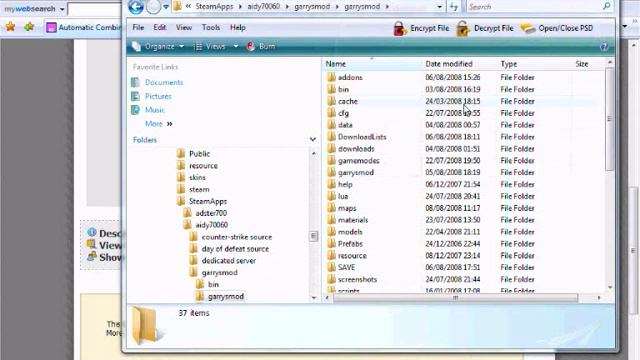Select counter-strike source in folder tree

(x=236, y=237)
